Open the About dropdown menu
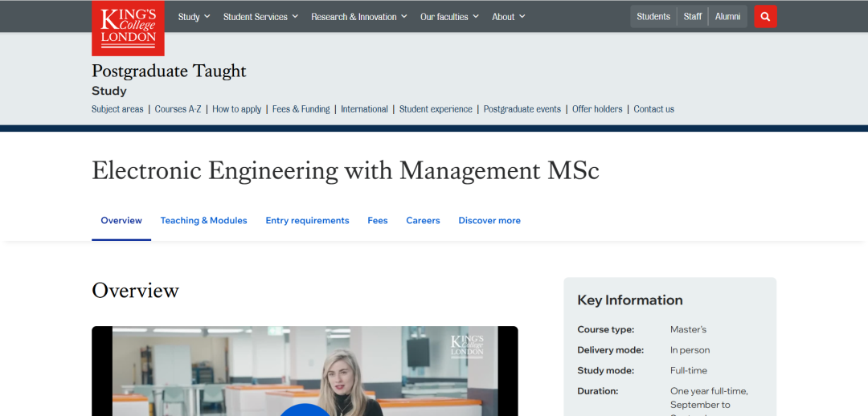This screenshot has width=868, height=416. pyautogui.click(x=509, y=17)
